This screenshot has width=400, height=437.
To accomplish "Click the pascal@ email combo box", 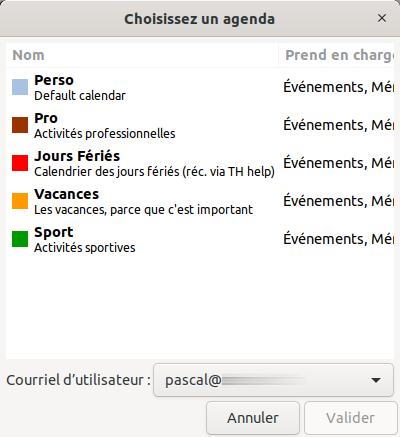I will coord(273,380).
